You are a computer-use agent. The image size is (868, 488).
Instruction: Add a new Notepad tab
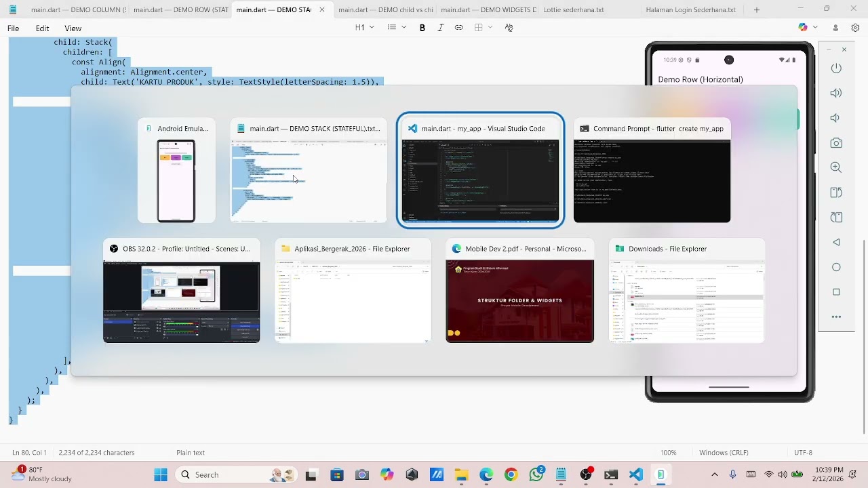click(x=757, y=10)
